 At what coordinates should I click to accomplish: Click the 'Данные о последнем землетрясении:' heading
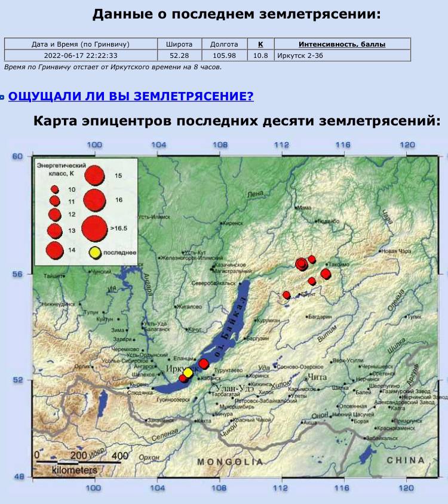(x=237, y=14)
